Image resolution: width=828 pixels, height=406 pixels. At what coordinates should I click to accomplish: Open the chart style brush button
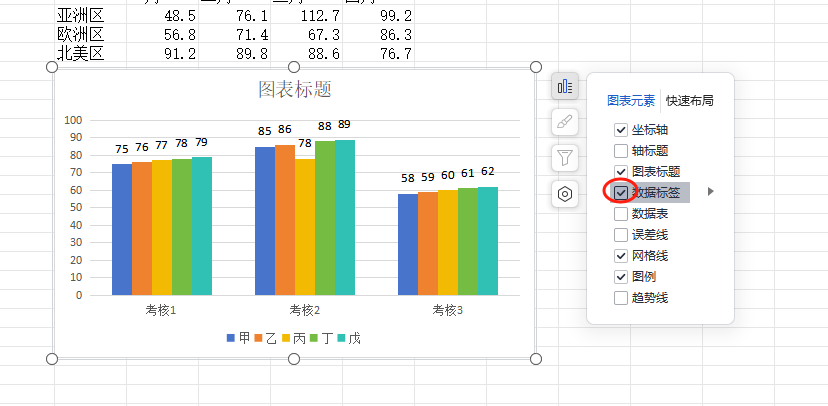(565, 122)
